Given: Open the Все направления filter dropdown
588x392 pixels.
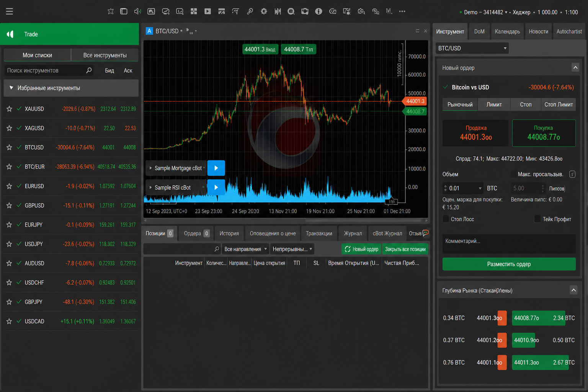Looking at the screenshot, I should click(245, 249).
